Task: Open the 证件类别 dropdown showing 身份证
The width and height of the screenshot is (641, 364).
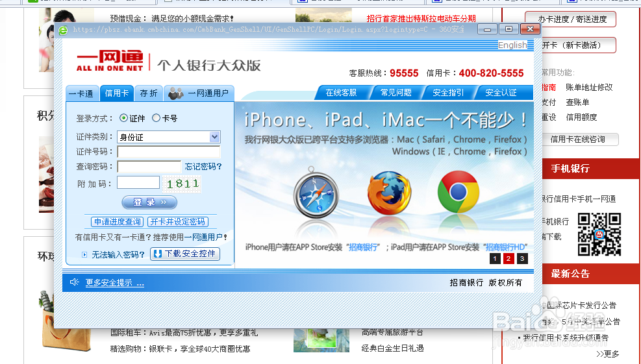Action: (168, 137)
